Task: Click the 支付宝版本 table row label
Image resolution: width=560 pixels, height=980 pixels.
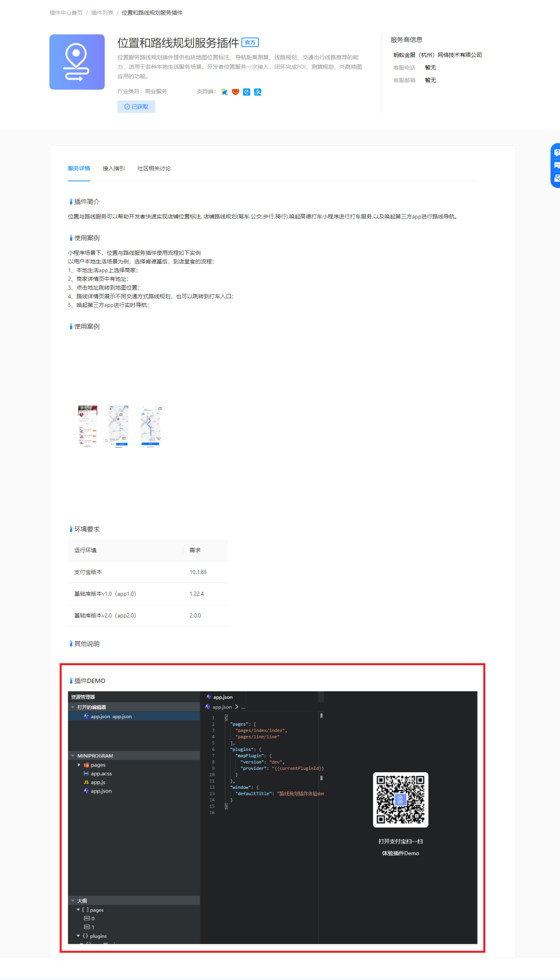Action: (88, 572)
